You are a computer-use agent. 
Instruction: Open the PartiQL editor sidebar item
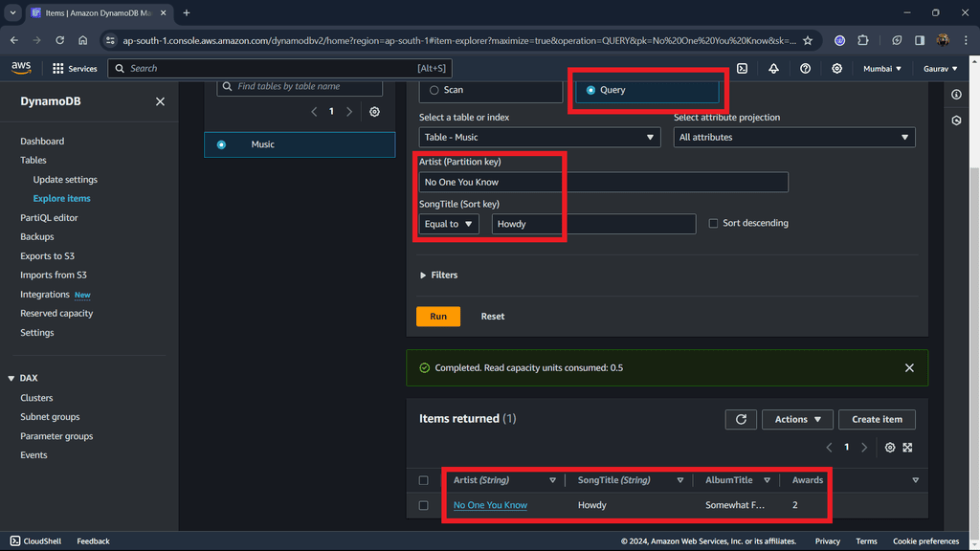tap(49, 217)
